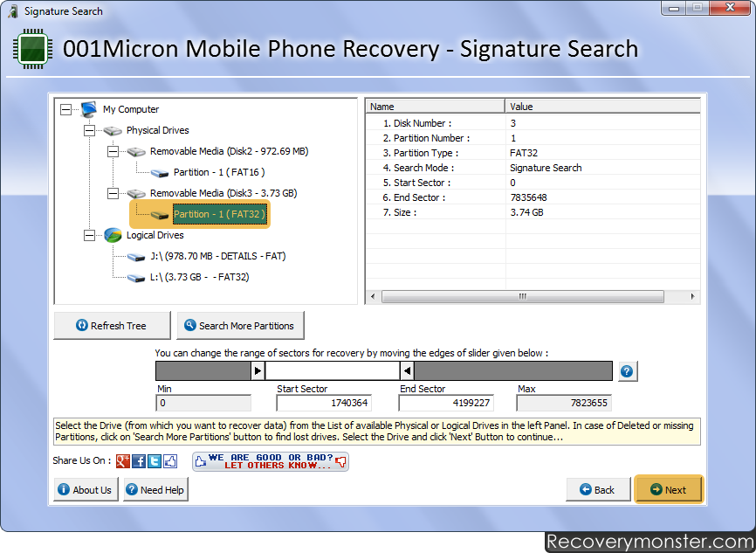
Task: Select J:\ DETAILS FAT logical drive
Action: pyautogui.click(x=217, y=256)
